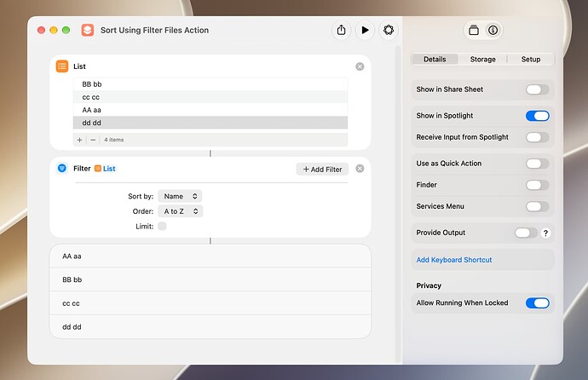
Task: Switch to the Details tab
Action: pos(435,59)
